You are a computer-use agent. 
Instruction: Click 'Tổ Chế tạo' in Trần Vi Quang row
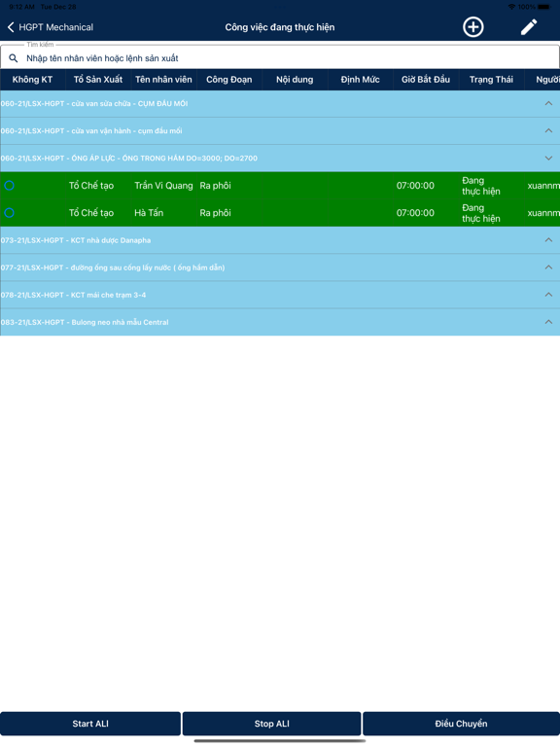pyautogui.click(x=91, y=186)
